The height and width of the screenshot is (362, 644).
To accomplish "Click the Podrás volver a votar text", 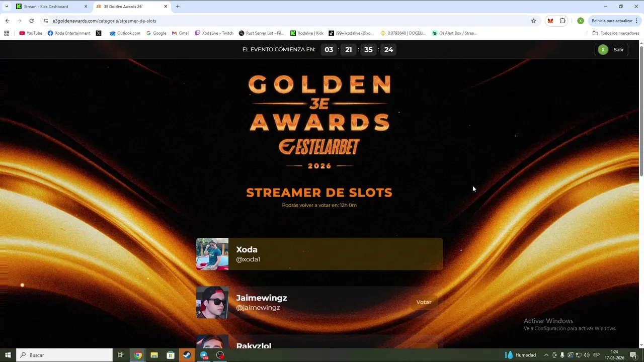I will [x=319, y=205].
